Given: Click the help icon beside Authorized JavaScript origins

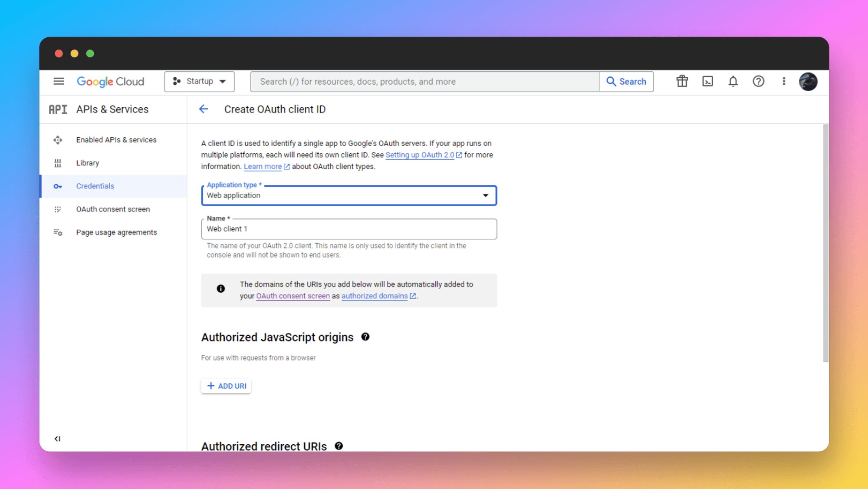Looking at the screenshot, I should coord(365,337).
